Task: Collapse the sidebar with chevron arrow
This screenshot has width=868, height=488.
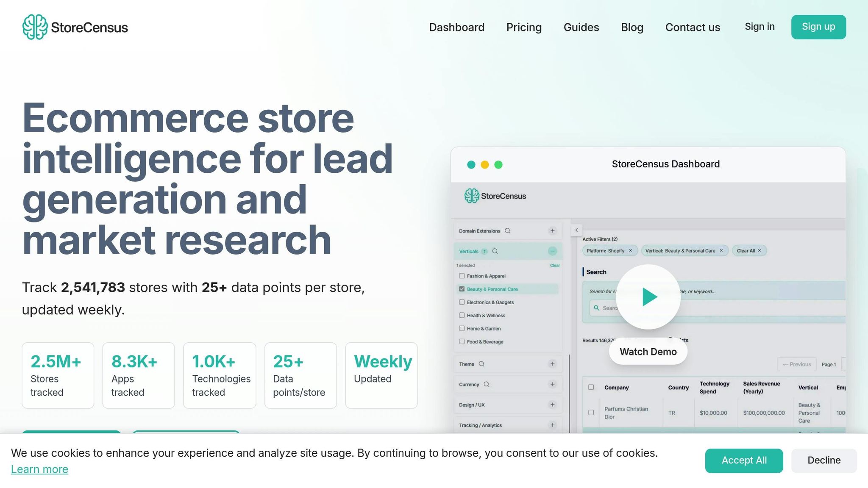Action: point(576,230)
